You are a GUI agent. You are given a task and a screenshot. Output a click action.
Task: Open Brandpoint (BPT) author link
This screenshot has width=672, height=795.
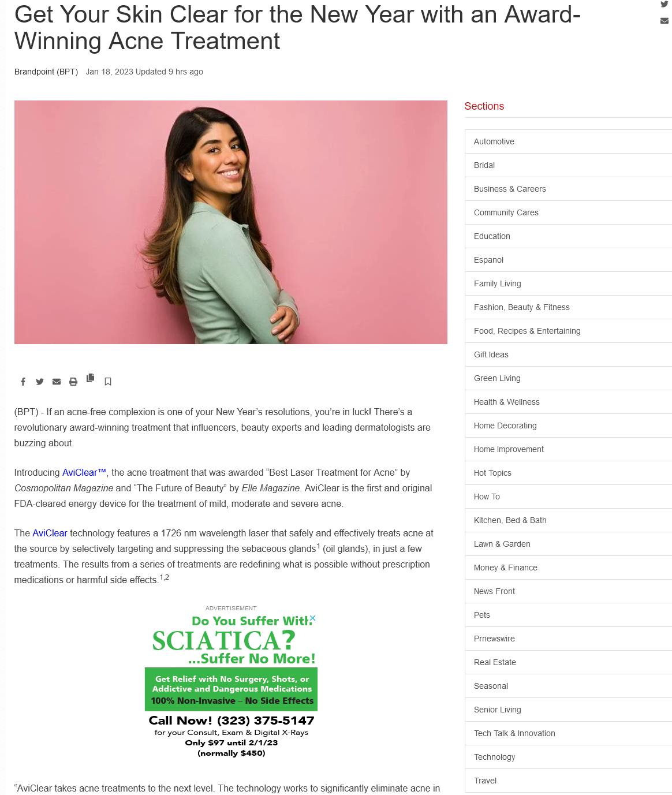46,72
